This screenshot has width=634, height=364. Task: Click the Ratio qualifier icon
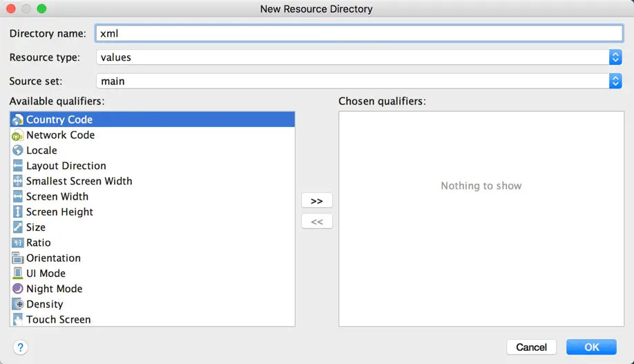pos(17,242)
